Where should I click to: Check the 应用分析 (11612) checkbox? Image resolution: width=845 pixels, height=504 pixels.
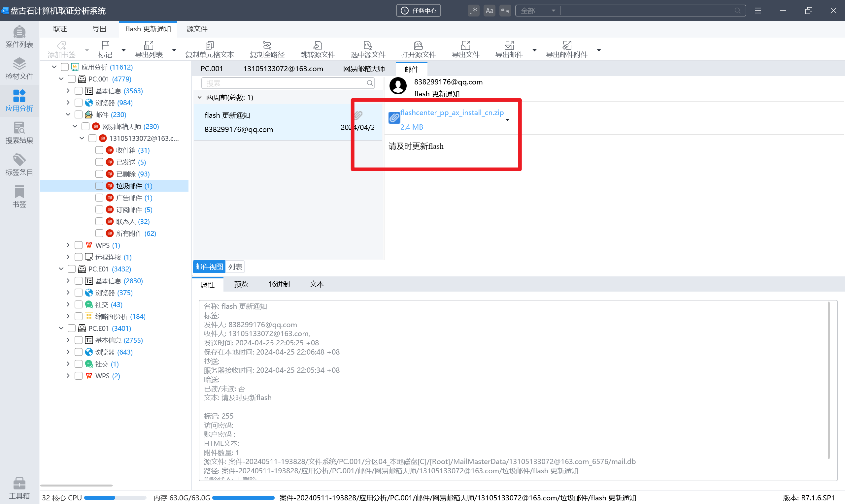point(64,67)
